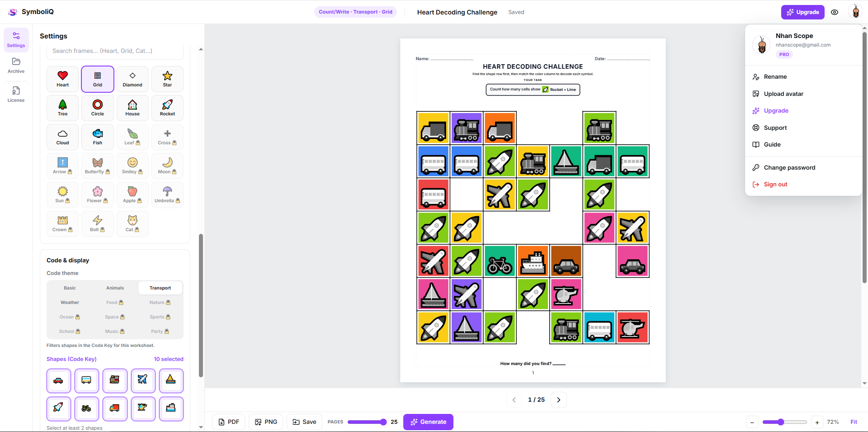Toggle the sailboat shape in Code Key
868x432 pixels.
pos(171,380)
